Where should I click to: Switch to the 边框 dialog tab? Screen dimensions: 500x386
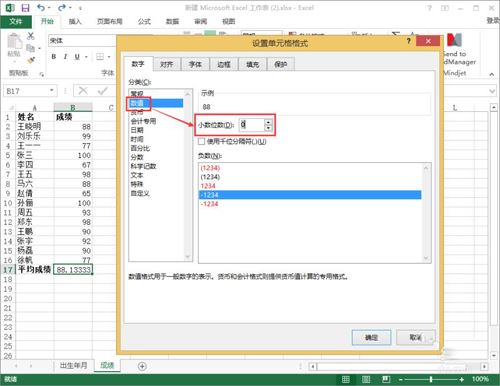click(x=224, y=64)
